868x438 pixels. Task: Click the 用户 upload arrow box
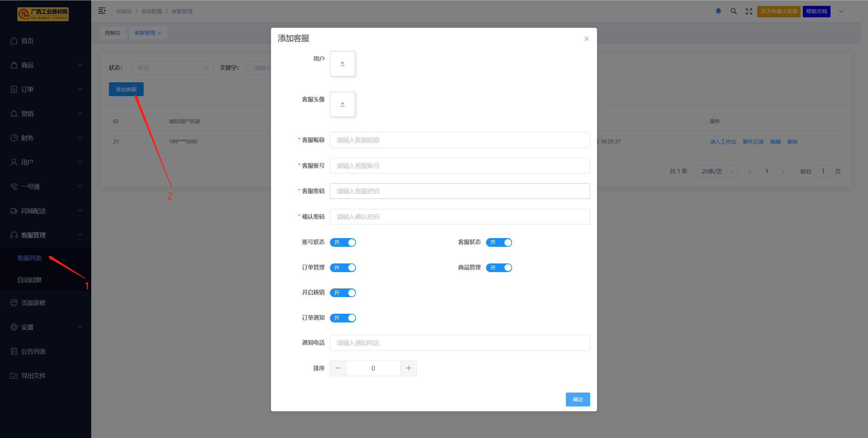(x=342, y=64)
